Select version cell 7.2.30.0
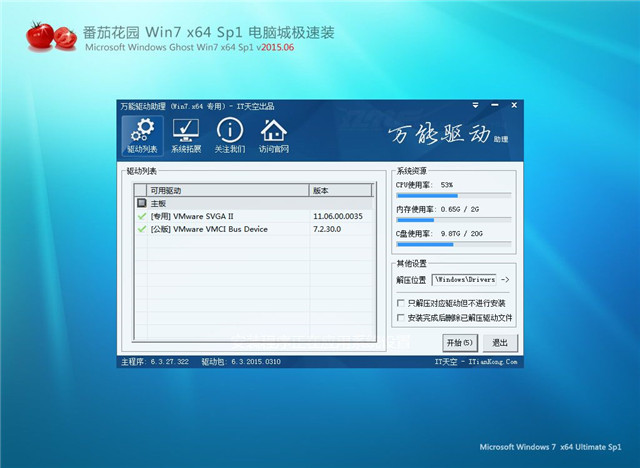 327,229
